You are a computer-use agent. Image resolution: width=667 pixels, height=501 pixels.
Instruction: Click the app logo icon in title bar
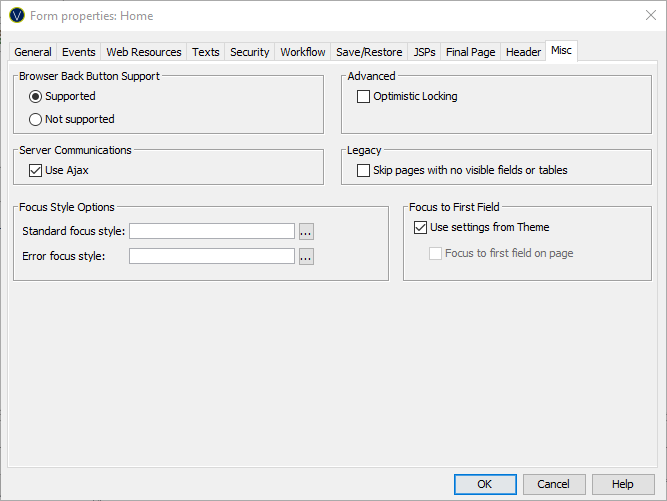(x=16, y=16)
